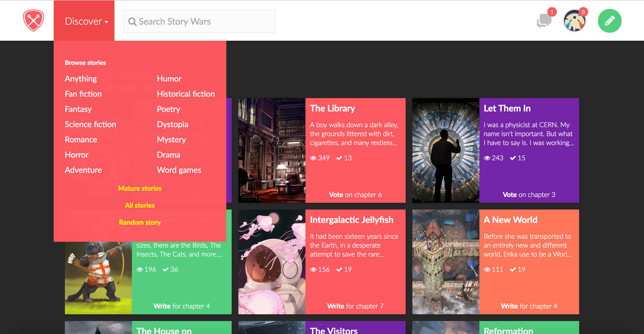Write for chapter 4 of A New World
This screenshot has height=334, width=644.
click(529, 306)
